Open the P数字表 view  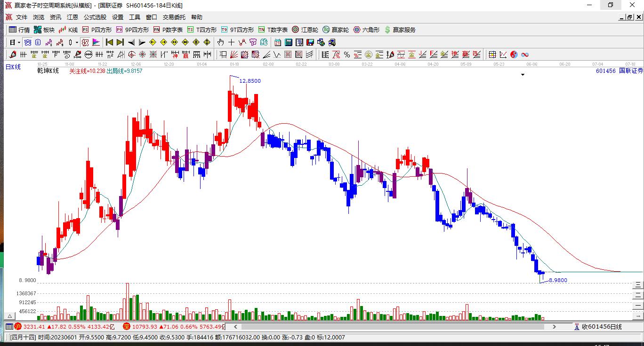point(168,30)
